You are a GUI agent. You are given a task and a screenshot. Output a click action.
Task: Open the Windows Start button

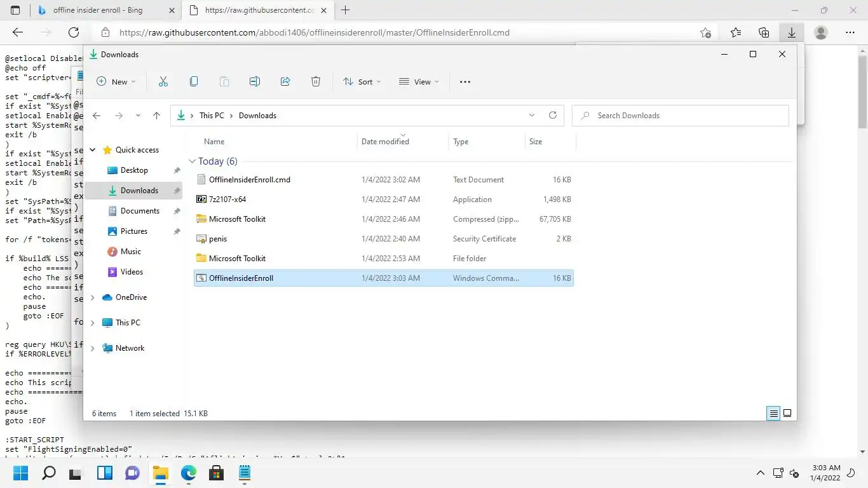click(20, 473)
